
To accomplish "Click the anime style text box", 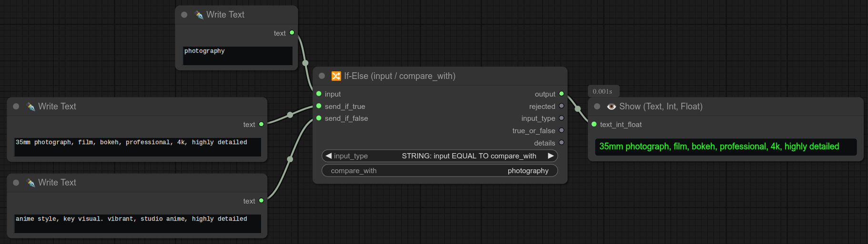I will pos(137,223).
